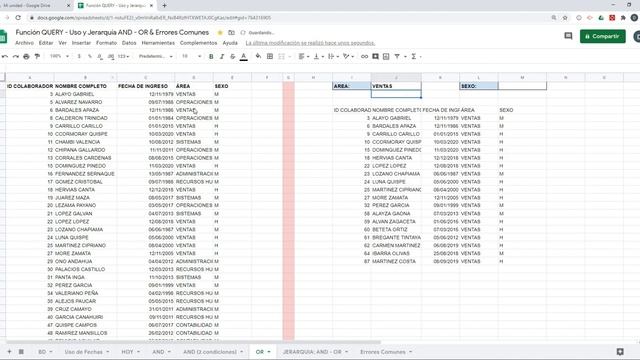This screenshot has height=360, width=640.
Task: Expand the OR sheet tab menu arrow
Action: (269, 352)
